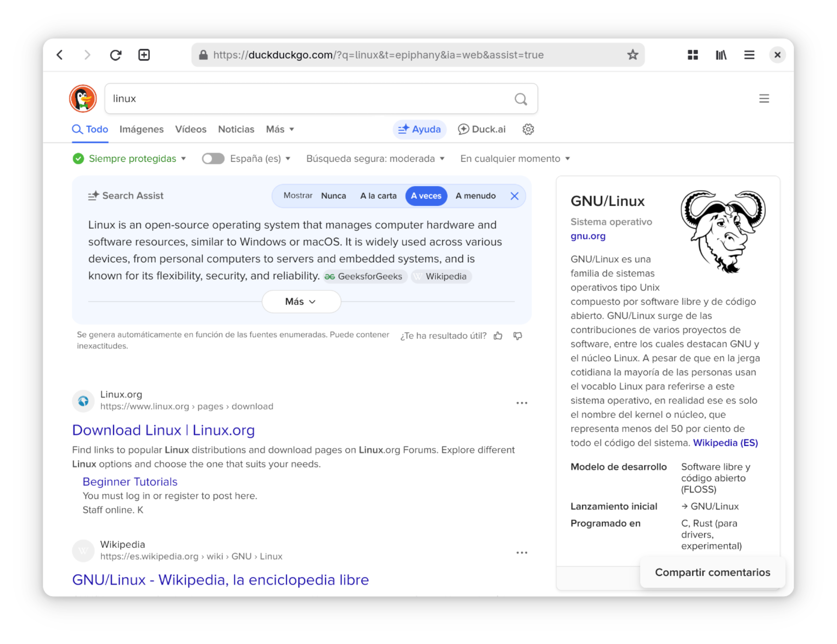The image size is (837, 644).
Task: Set Search Assist to Nunca
Action: coord(333,196)
